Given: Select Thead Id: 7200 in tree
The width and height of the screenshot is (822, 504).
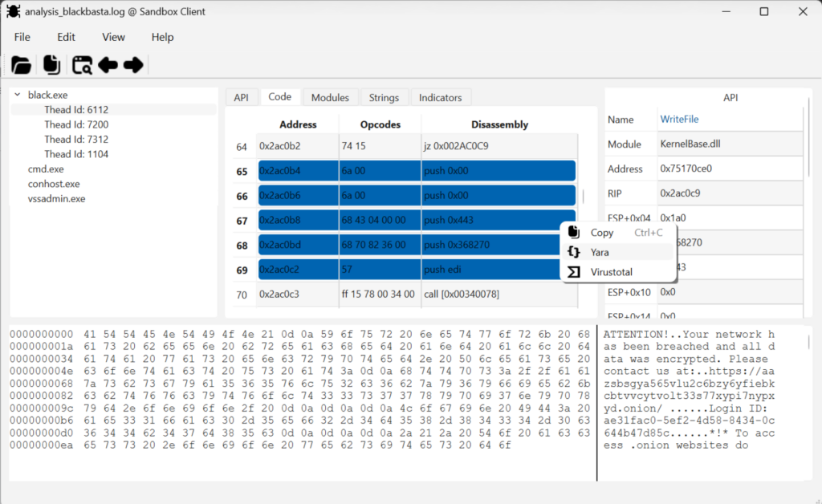Looking at the screenshot, I should [76, 124].
